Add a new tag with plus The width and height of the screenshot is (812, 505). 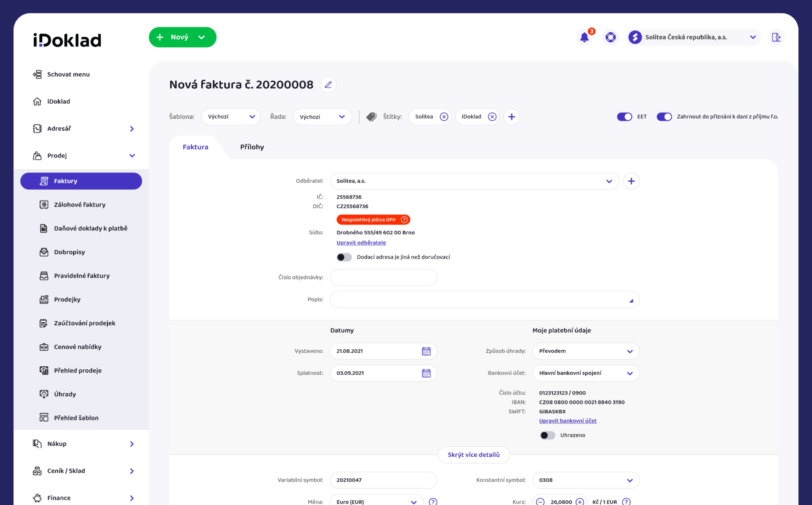tap(511, 117)
